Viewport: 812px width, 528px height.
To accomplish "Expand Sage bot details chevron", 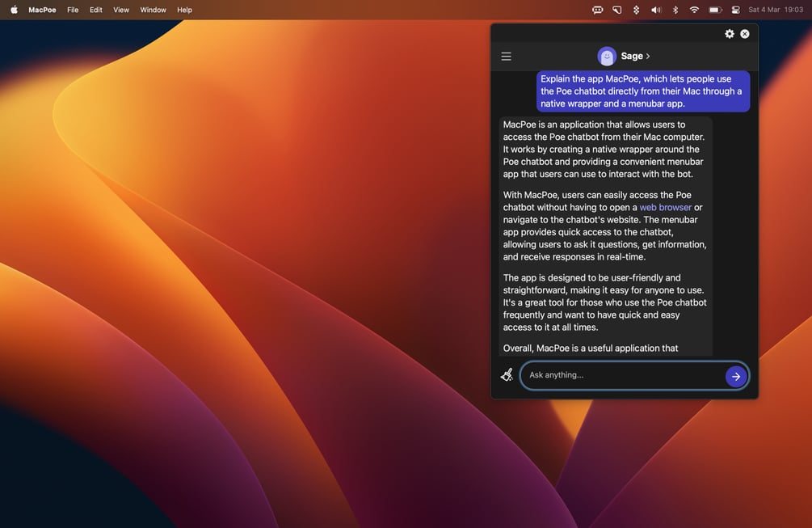I will [648, 56].
